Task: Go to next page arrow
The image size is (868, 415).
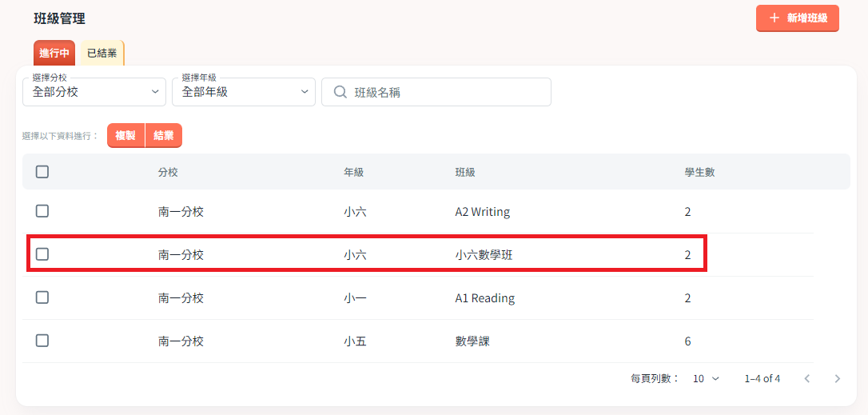Action: coord(838,379)
